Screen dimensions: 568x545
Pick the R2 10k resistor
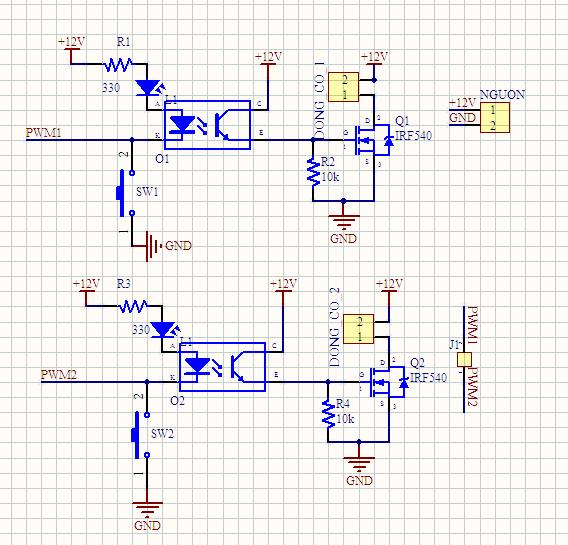click(x=313, y=172)
